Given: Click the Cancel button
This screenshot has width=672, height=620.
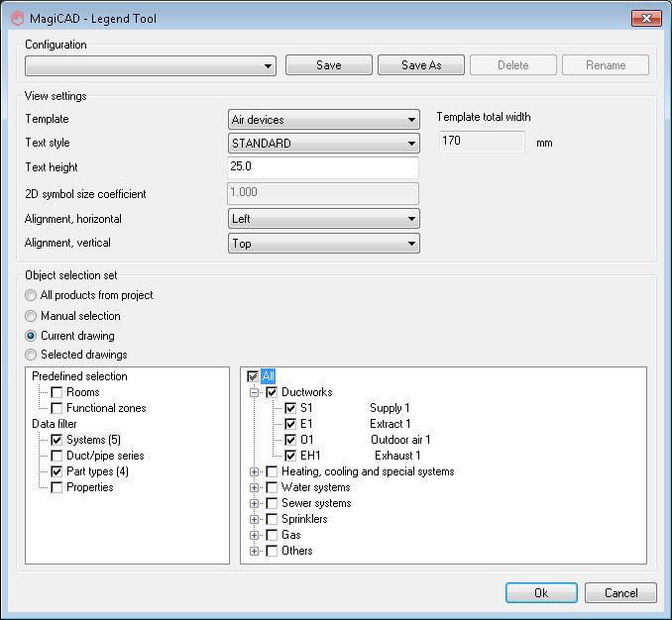Looking at the screenshot, I should pyautogui.click(x=621, y=593).
